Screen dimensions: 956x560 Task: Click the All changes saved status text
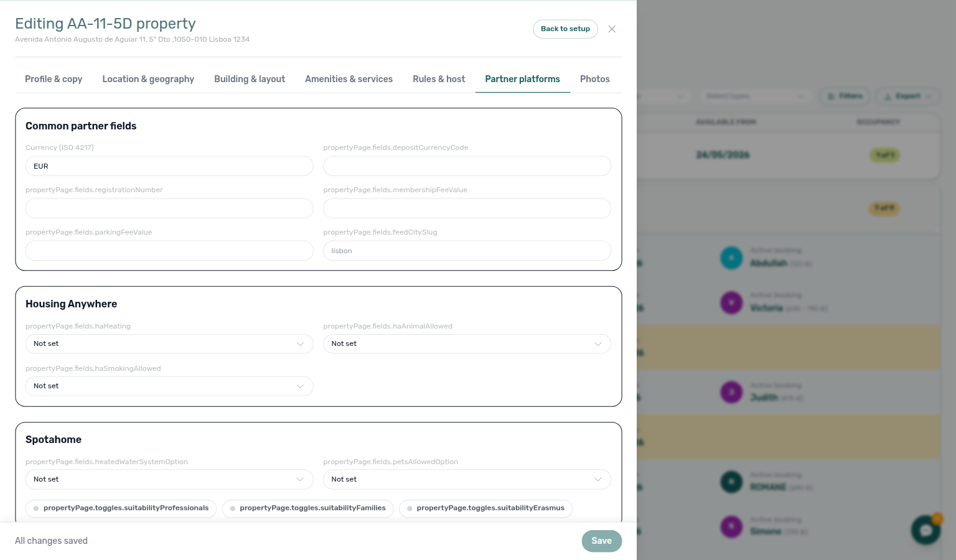[51, 541]
